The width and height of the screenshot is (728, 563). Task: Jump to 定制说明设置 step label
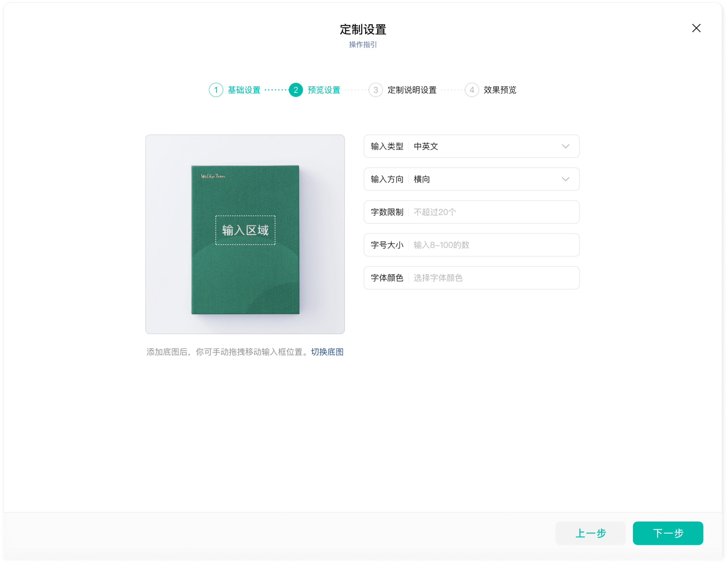[412, 90]
